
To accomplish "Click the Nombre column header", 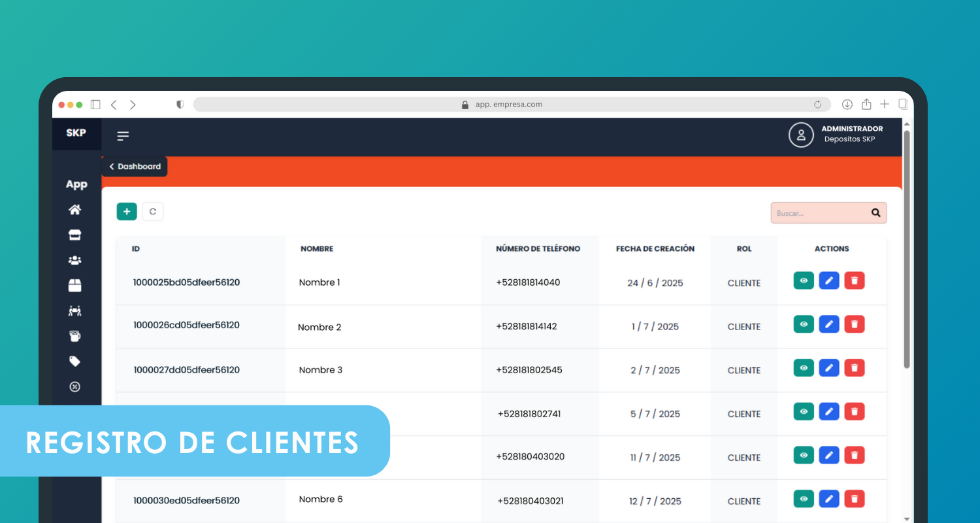I will pyautogui.click(x=317, y=249).
